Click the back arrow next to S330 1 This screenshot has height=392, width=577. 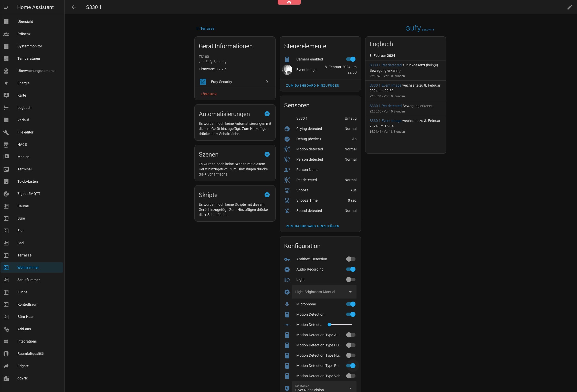(x=74, y=7)
